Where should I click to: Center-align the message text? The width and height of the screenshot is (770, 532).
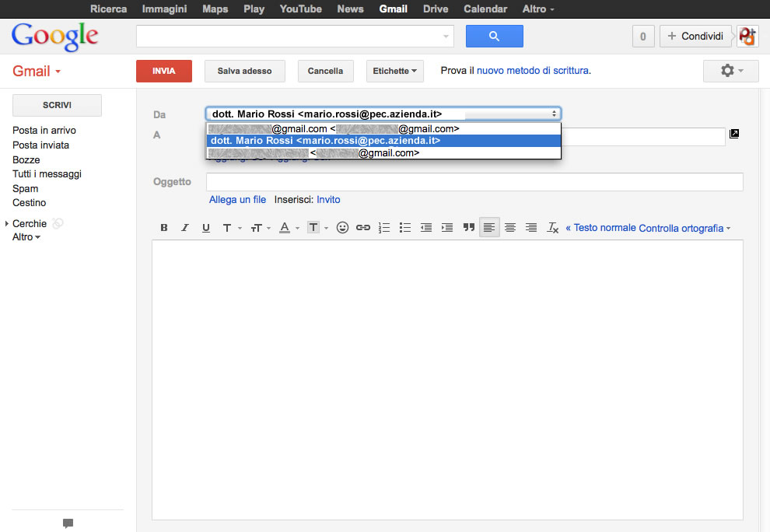(510, 228)
